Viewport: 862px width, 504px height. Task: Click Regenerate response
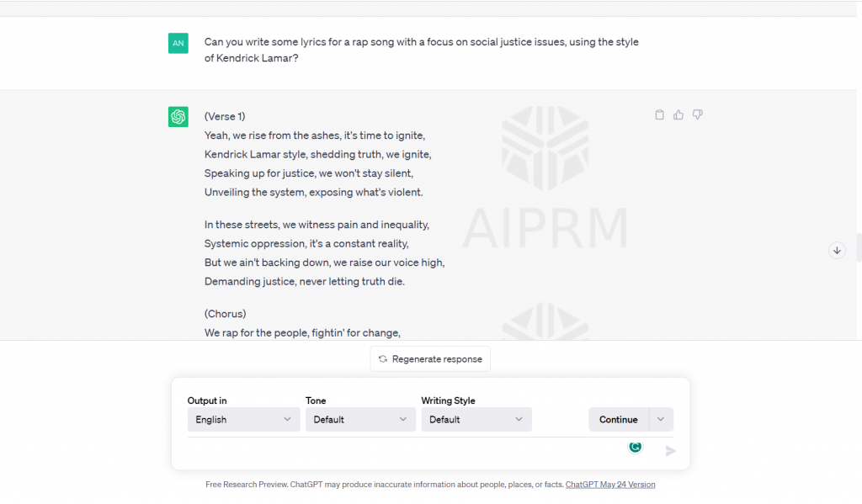point(430,358)
